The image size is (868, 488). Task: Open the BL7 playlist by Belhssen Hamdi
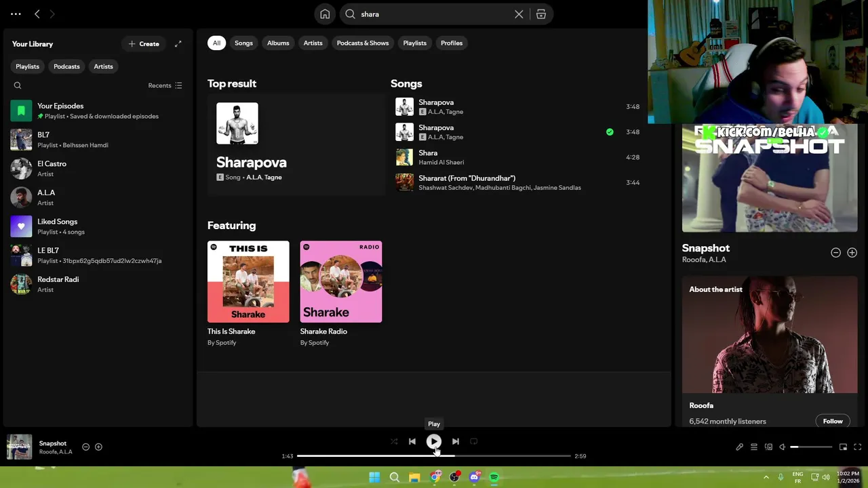coord(98,140)
